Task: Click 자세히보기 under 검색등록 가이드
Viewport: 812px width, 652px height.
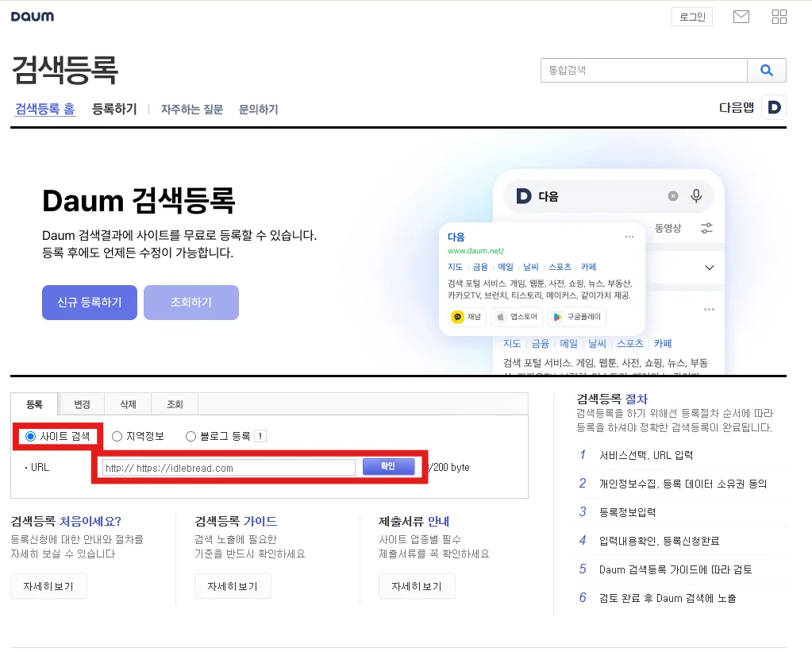Action: point(233,586)
